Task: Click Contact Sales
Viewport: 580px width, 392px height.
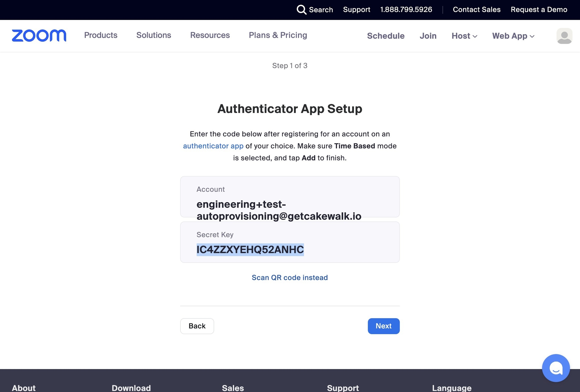Action: tap(477, 10)
